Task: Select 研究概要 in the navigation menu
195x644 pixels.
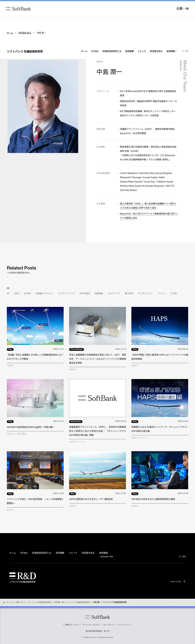Action: pyautogui.click(x=130, y=51)
